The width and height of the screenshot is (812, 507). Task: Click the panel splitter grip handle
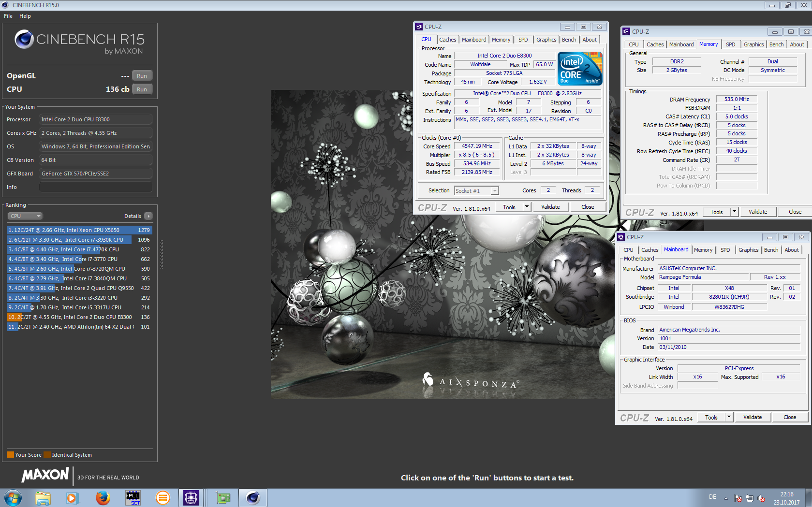click(162, 254)
